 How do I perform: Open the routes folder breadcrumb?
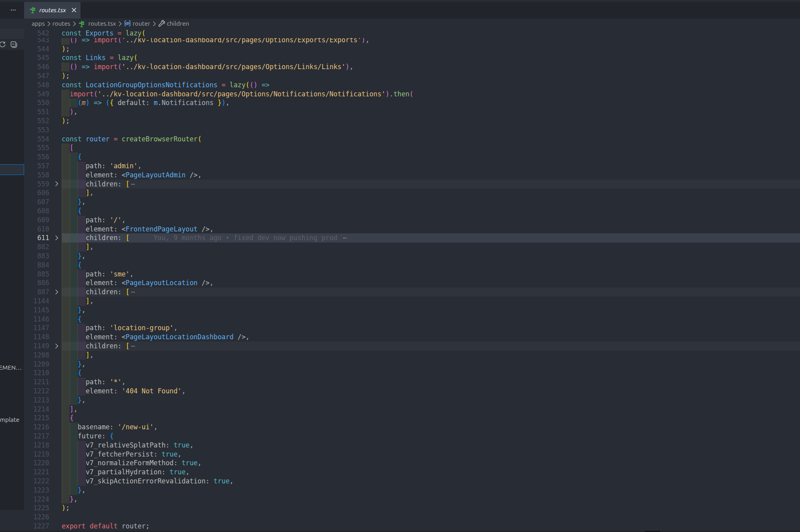[61, 24]
